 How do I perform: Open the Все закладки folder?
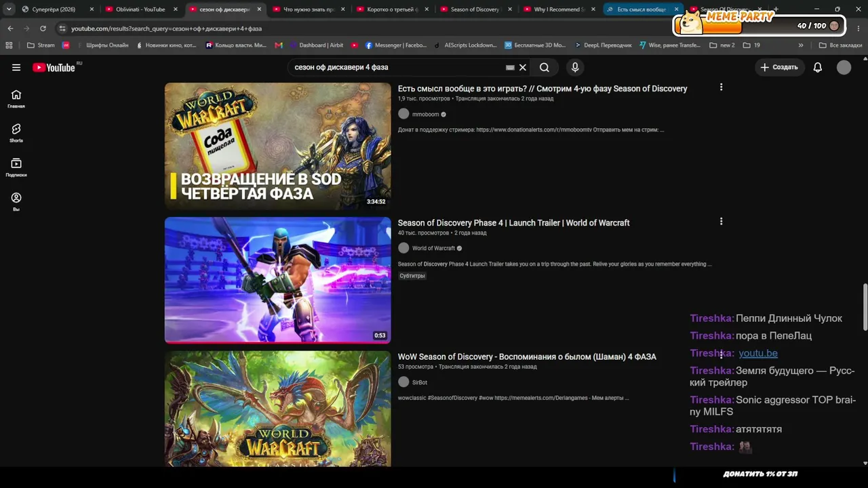click(x=840, y=45)
